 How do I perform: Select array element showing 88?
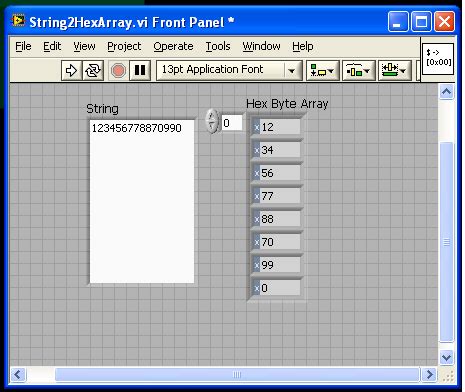coord(277,219)
